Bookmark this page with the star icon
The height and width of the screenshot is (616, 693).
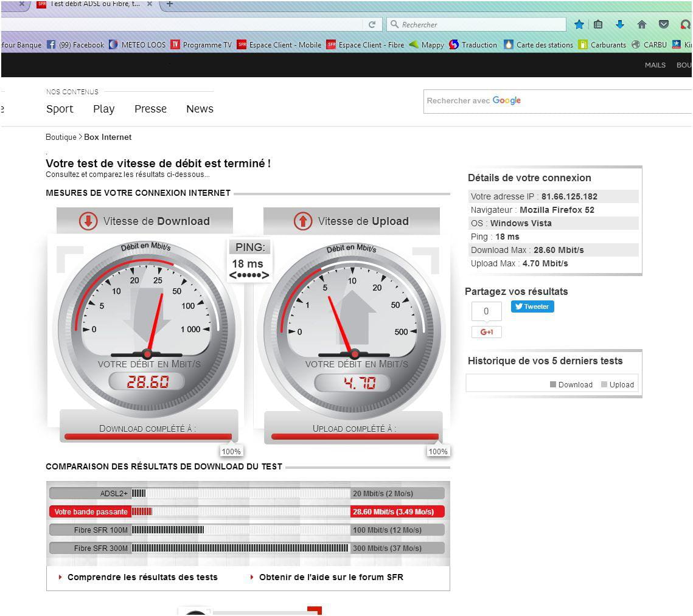579,25
